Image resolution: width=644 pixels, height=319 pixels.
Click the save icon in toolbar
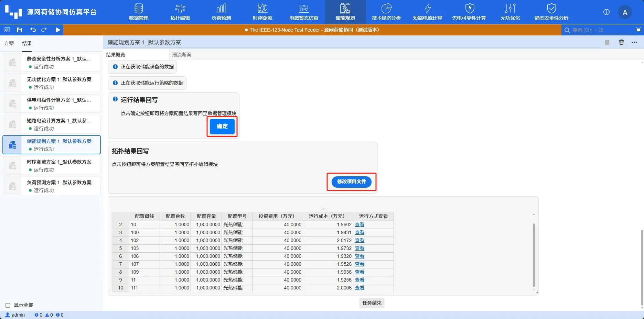click(x=19, y=30)
